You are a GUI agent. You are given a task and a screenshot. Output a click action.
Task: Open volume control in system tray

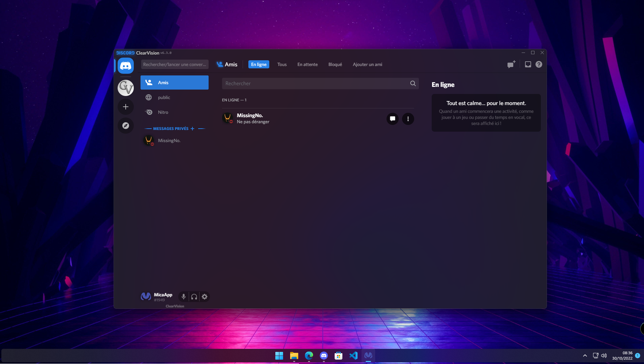coord(604,356)
